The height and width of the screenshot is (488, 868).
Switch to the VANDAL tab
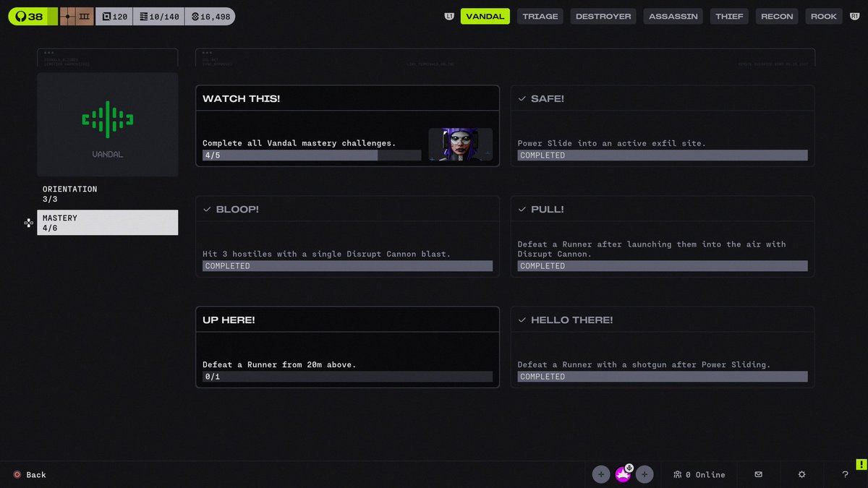coord(485,16)
